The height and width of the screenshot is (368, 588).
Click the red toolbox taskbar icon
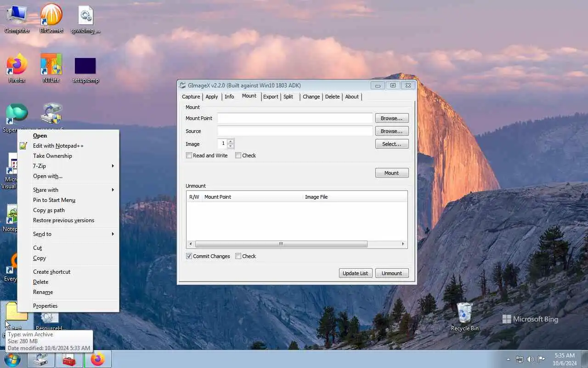(x=69, y=359)
